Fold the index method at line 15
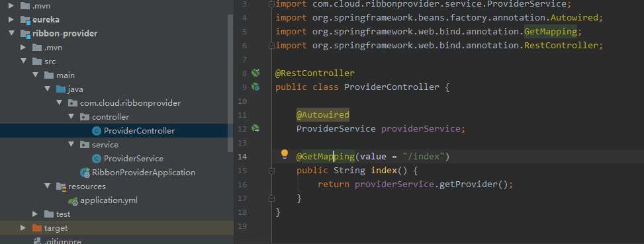The height and width of the screenshot is (244, 644). [x=271, y=171]
